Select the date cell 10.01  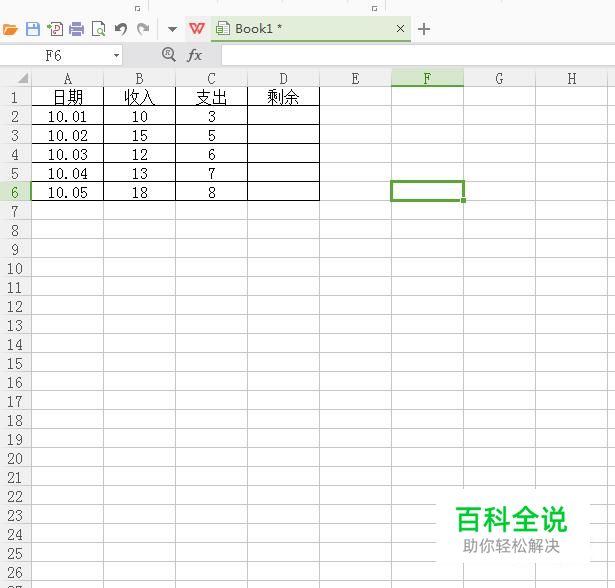point(67,116)
